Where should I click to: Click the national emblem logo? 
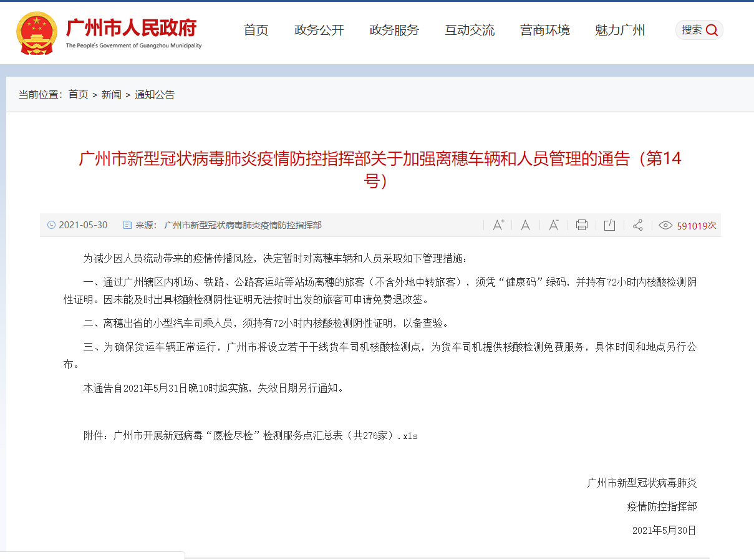click(x=36, y=33)
